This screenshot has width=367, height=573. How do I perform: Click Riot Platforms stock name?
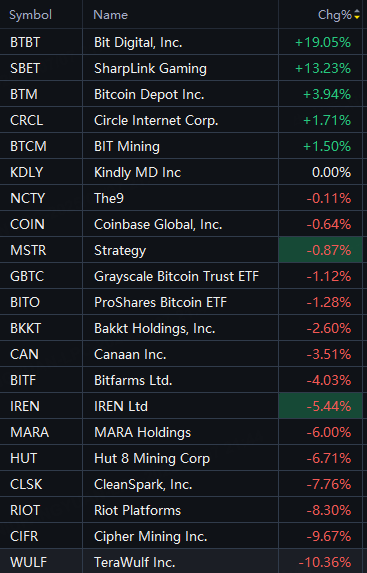tap(137, 510)
